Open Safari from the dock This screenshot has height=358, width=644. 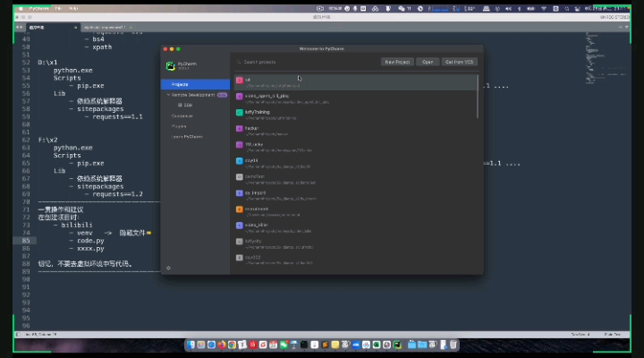[x=211, y=345]
